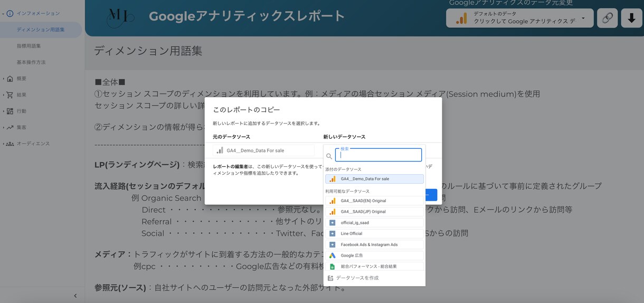Image resolution: width=644 pixels, height=303 pixels.
Task: Click the Google Ads logo icon
Action: coord(332,255)
